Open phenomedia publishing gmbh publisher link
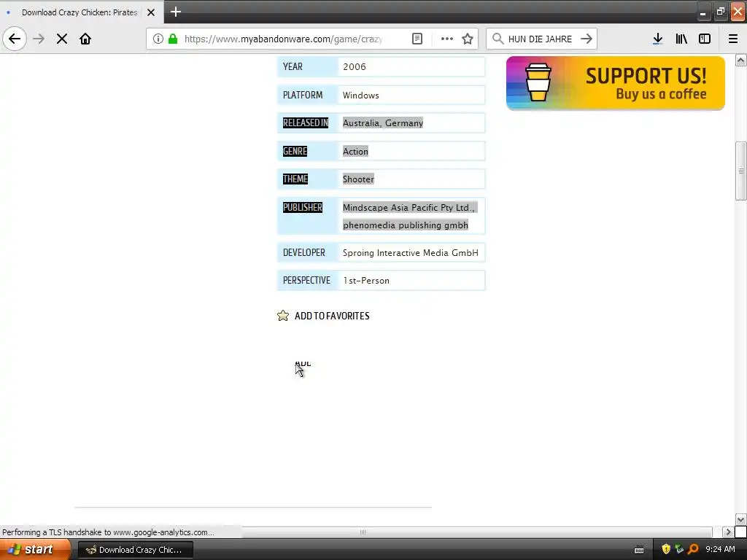This screenshot has height=560, width=747. [x=406, y=225]
